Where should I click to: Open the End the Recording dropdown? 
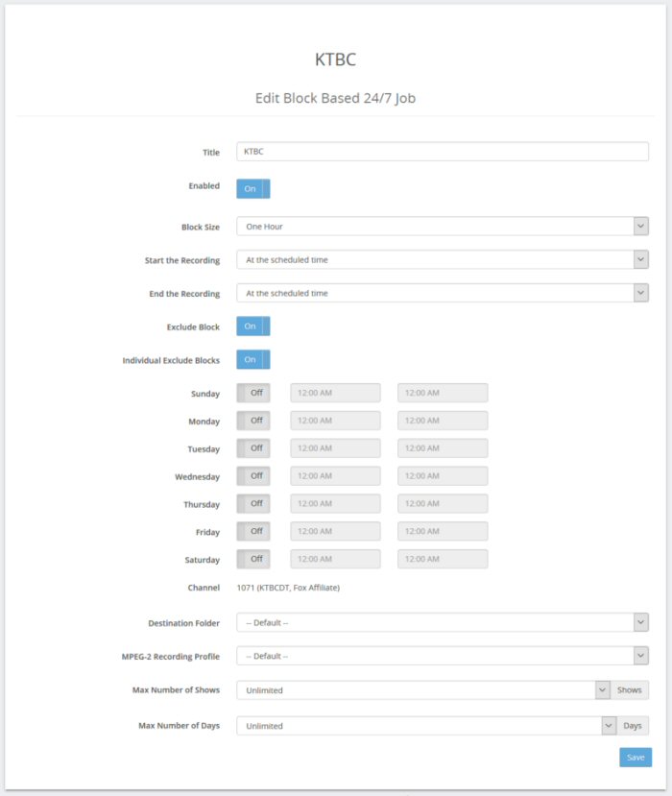pos(442,293)
